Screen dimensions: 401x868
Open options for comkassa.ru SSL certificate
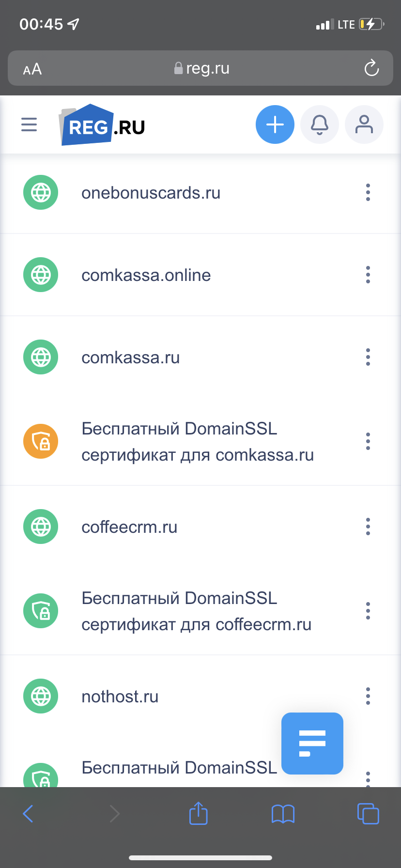(x=368, y=442)
